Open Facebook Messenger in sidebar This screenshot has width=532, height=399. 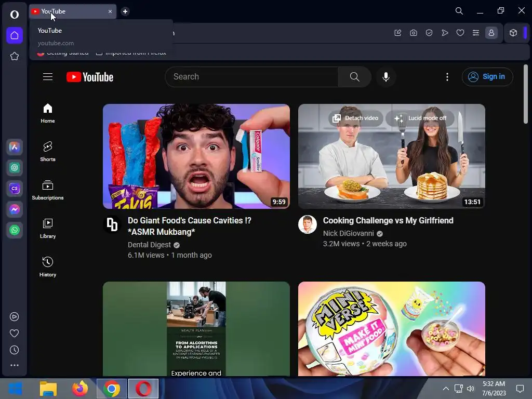tap(14, 209)
